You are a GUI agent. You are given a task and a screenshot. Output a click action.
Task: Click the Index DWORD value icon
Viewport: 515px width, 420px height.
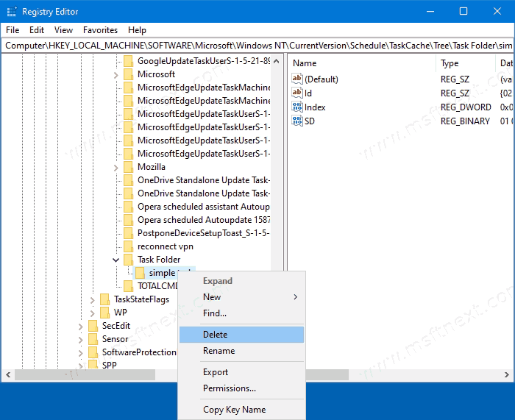(297, 107)
